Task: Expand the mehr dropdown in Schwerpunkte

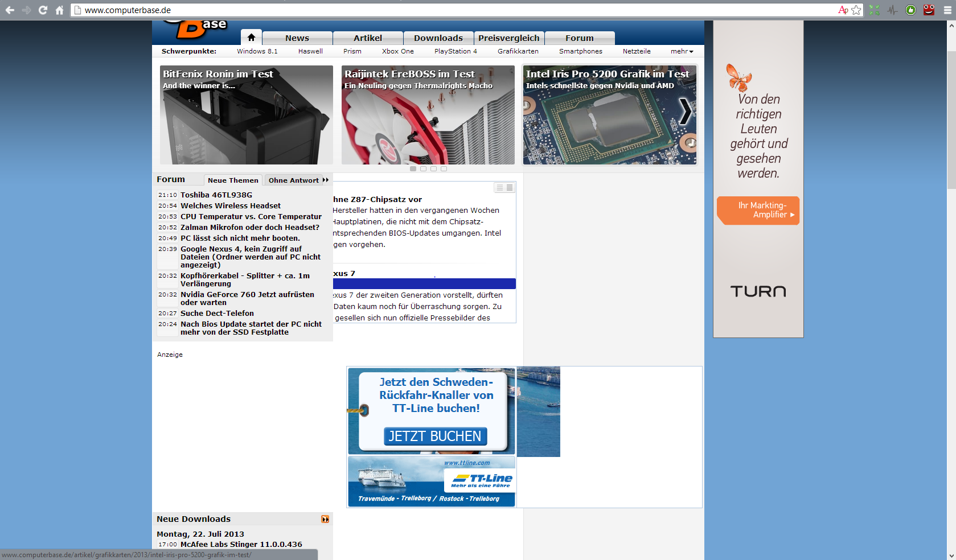Action: pos(682,51)
